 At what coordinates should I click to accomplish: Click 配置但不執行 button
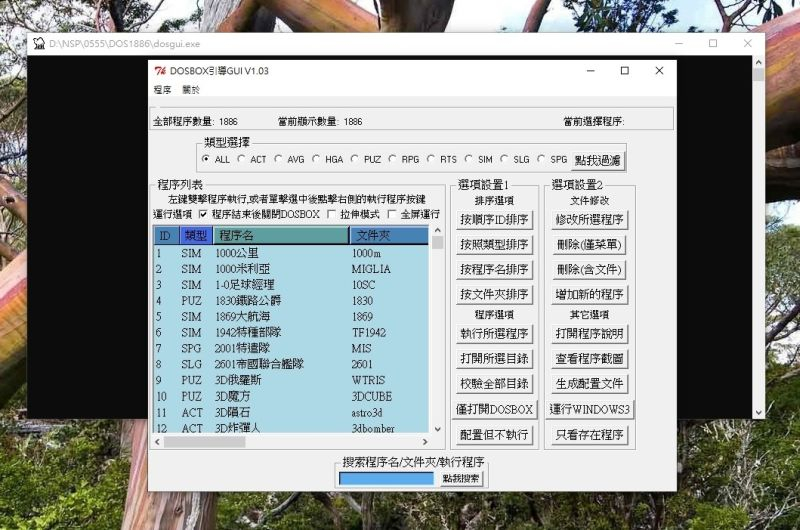(494, 435)
